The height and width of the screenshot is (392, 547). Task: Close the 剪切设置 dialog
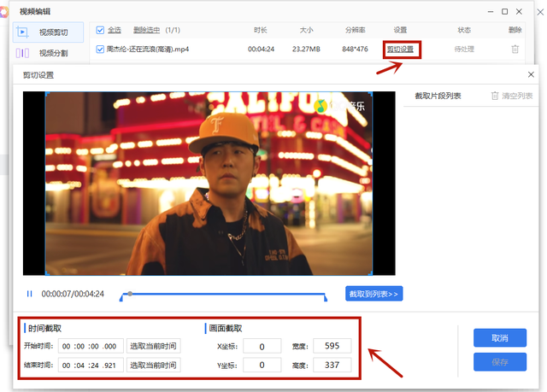(x=531, y=74)
